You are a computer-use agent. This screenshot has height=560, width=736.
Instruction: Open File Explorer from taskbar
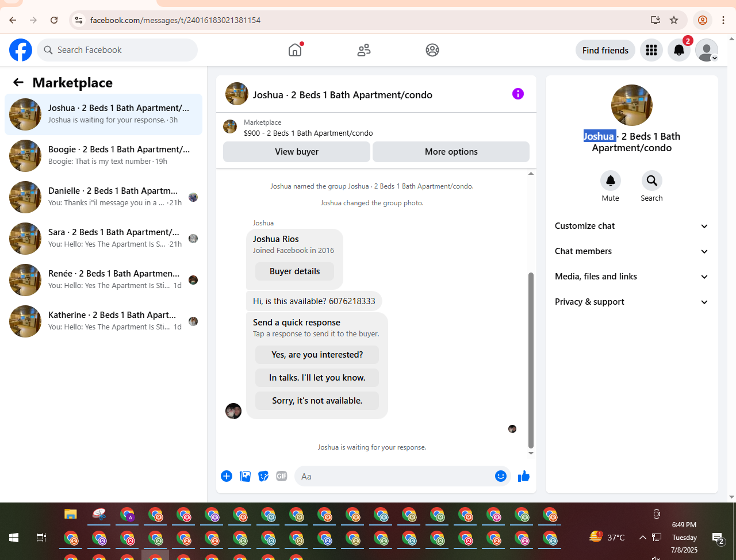pos(70,514)
